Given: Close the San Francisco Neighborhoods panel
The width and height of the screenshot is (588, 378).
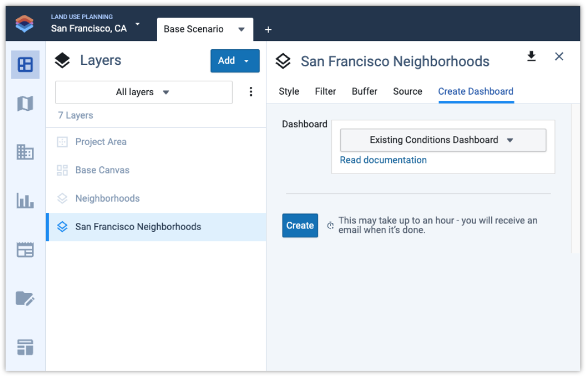Looking at the screenshot, I should click(x=559, y=57).
